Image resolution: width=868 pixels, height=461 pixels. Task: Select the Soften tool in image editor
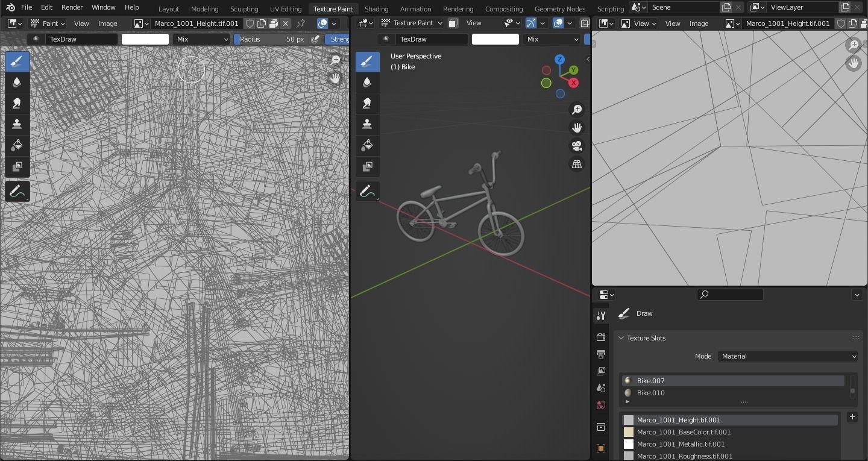[x=17, y=82]
